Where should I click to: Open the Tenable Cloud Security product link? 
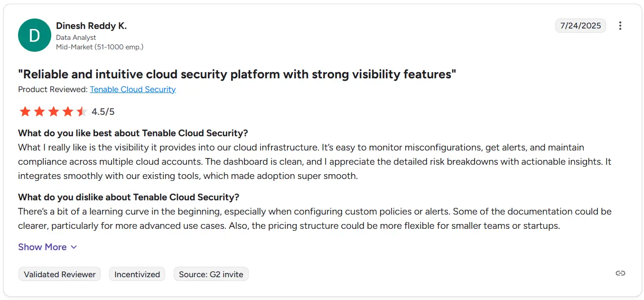133,89
